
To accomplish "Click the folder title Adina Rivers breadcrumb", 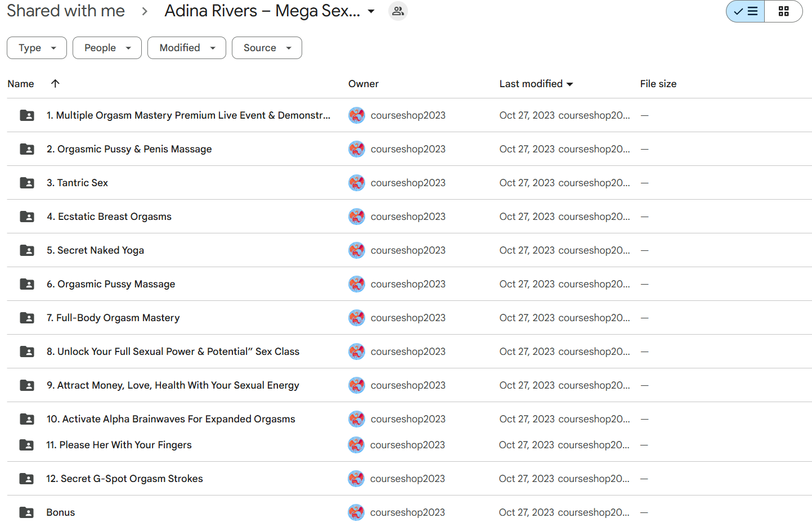I will [x=262, y=11].
